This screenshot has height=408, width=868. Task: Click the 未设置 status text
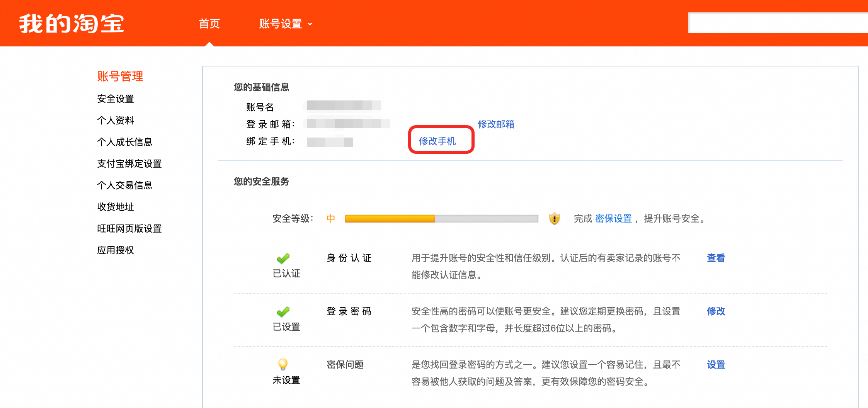click(286, 380)
